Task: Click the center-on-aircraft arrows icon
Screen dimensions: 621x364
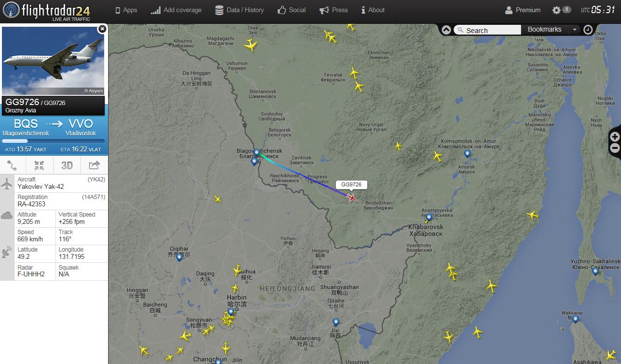Action: click(x=39, y=165)
